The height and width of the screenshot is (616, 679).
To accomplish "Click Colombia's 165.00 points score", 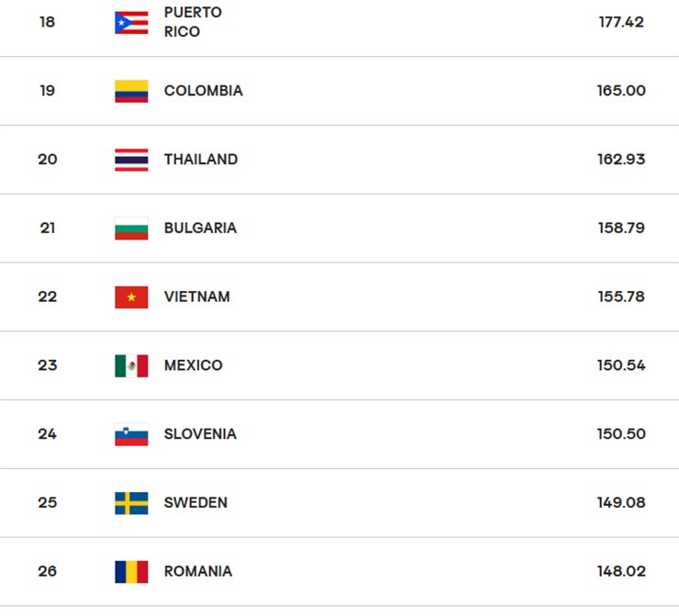I will pyautogui.click(x=621, y=91).
